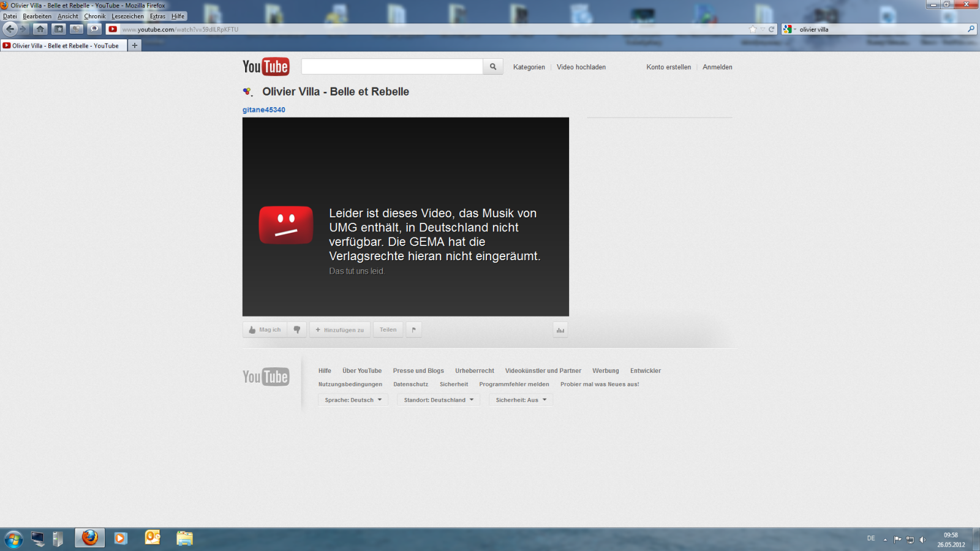Bookmark this page with the star icon
Image resolution: width=980 pixels, height=551 pixels.
[x=753, y=29]
